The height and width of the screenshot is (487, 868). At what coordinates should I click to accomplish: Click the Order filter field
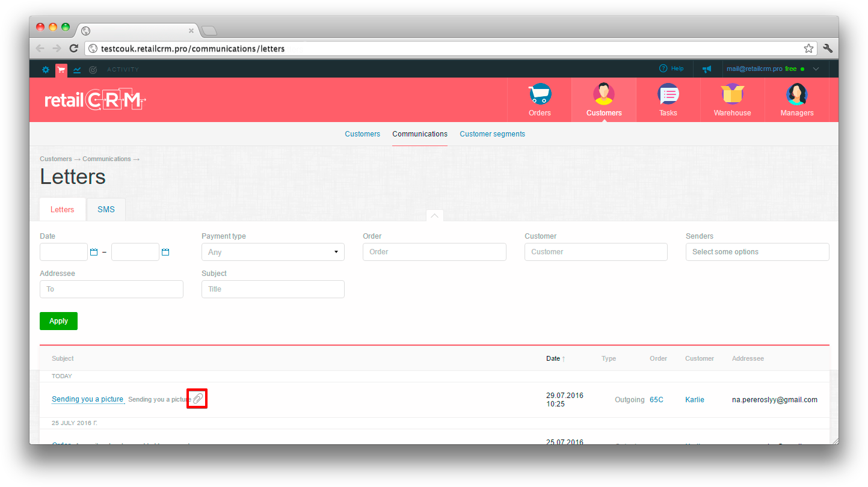click(x=434, y=252)
